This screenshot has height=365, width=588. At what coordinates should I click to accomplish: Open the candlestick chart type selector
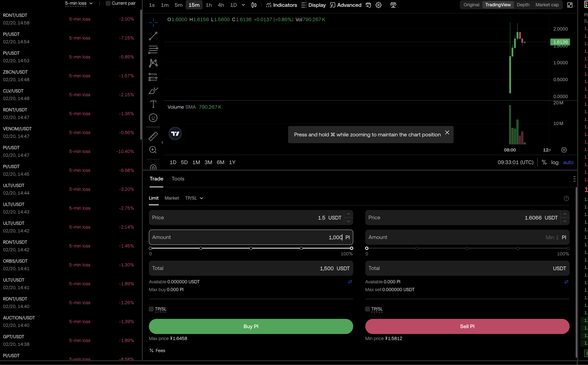[254, 5]
